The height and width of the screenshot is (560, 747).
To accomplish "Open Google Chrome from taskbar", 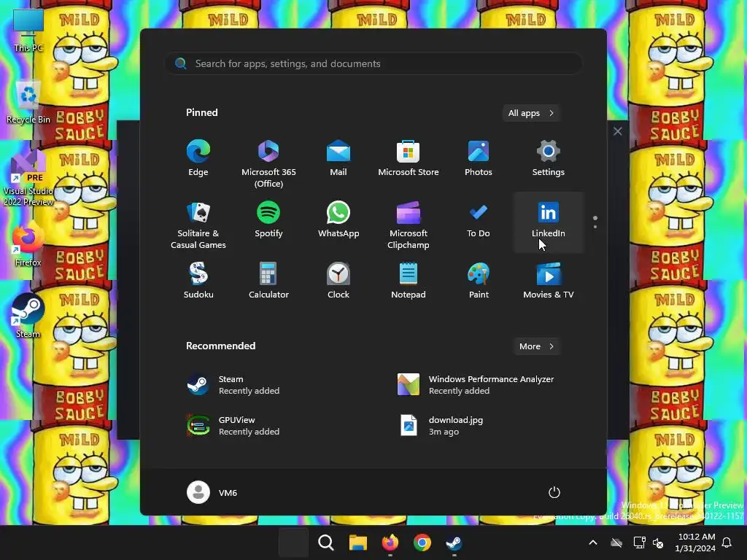I will (422, 542).
